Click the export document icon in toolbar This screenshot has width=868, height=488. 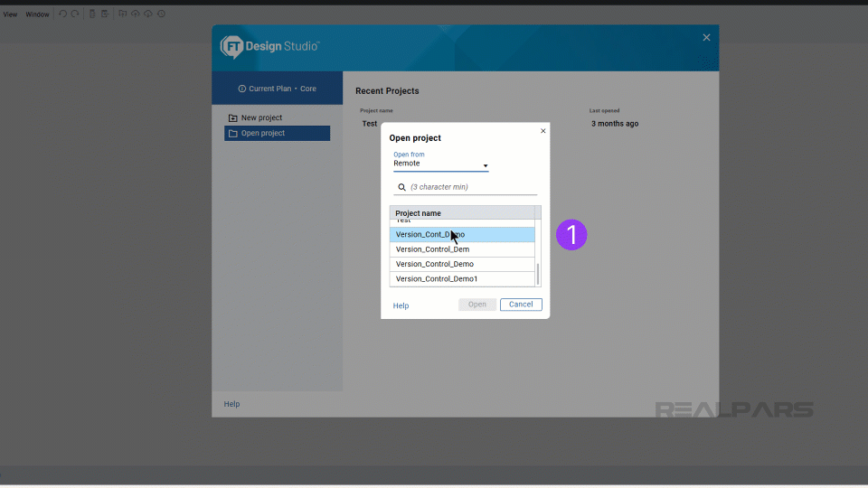[105, 14]
